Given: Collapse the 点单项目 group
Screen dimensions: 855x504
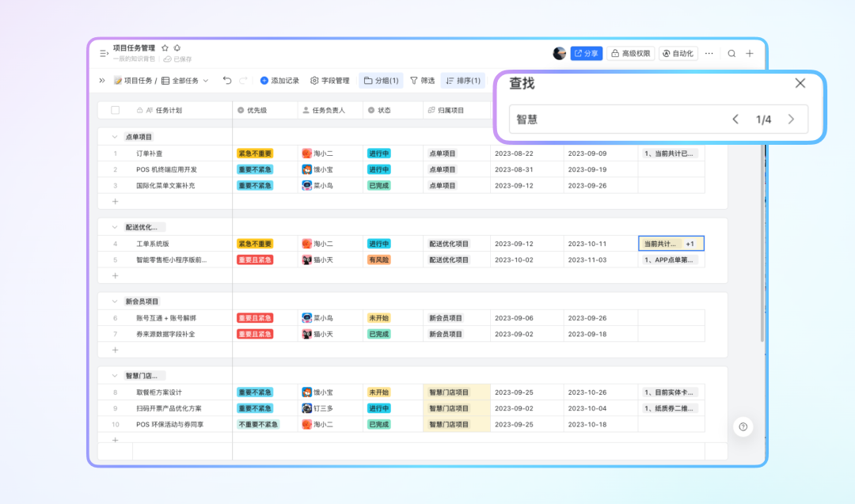Looking at the screenshot, I should tap(114, 137).
